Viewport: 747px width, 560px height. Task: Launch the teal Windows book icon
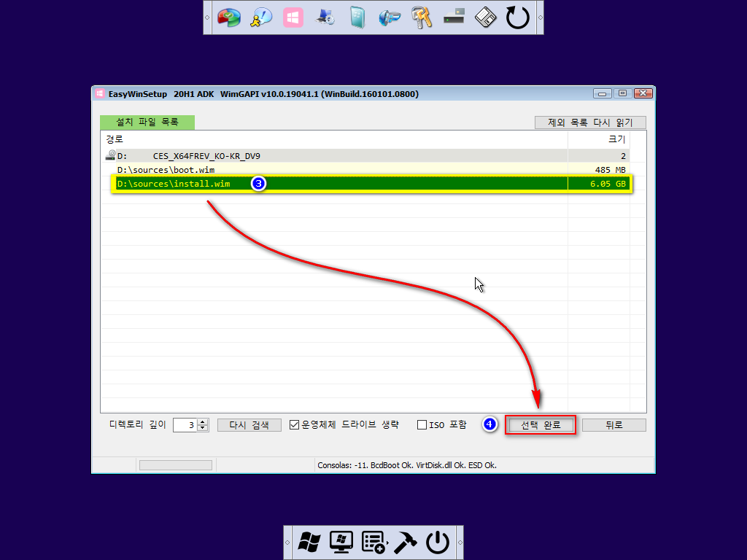(357, 17)
